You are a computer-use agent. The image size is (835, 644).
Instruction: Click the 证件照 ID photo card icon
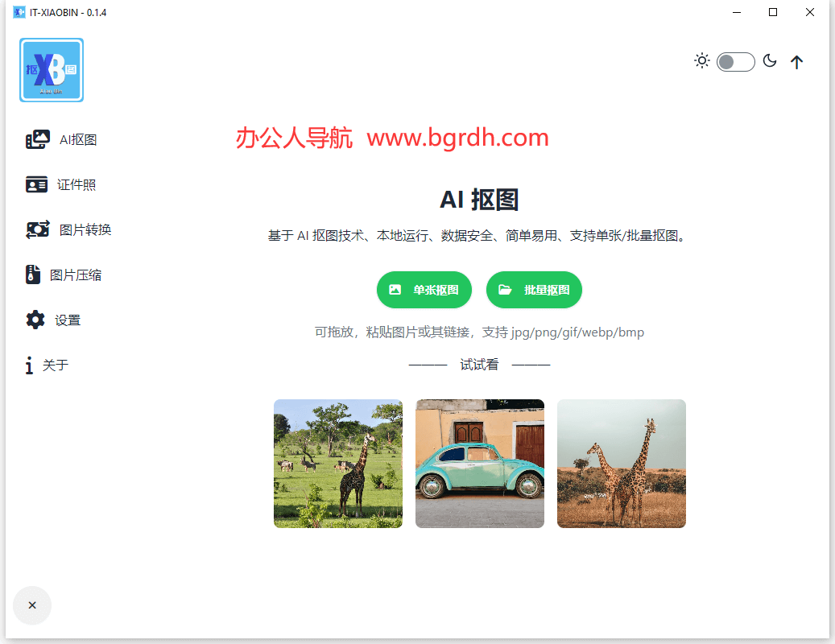(x=35, y=184)
